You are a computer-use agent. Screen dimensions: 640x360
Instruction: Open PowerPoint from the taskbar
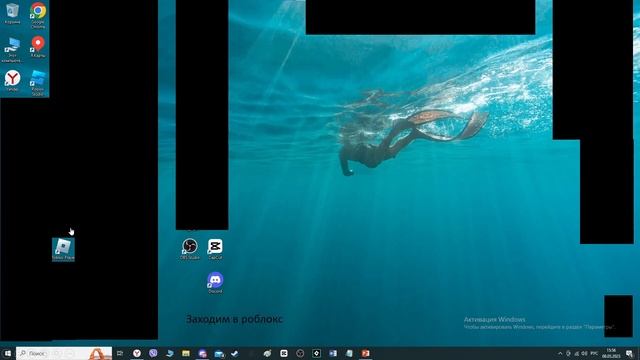tap(365, 353)
